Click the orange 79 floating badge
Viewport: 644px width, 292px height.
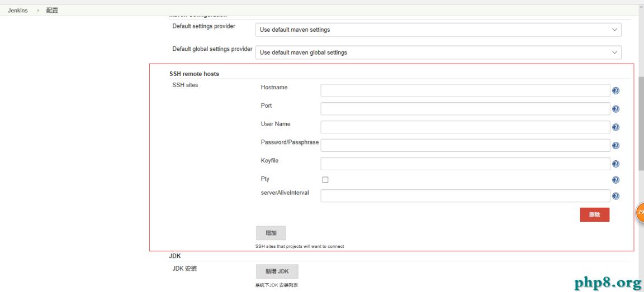[640, 212]
